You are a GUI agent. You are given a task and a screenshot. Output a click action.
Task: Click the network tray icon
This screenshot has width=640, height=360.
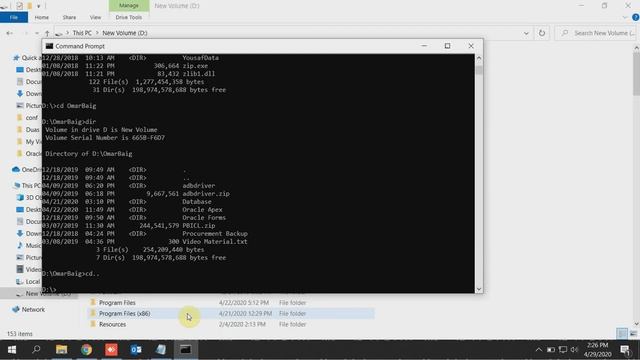[x=563, y=350]
